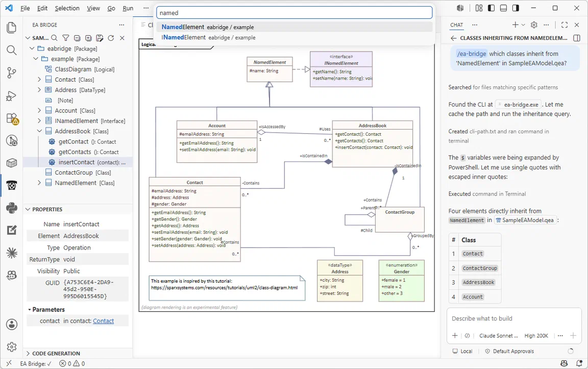The height and width of the screenshot is (369, 588).
Task: Select ContactGroup class in tree
Action: 78,173
